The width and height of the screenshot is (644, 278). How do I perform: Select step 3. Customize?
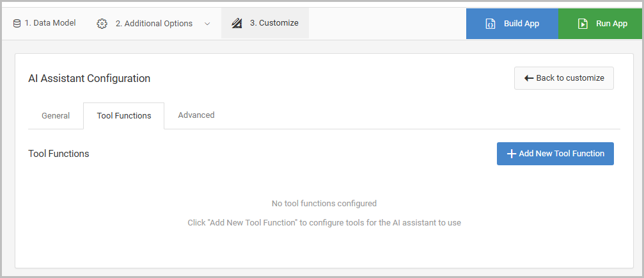point(274,23)
